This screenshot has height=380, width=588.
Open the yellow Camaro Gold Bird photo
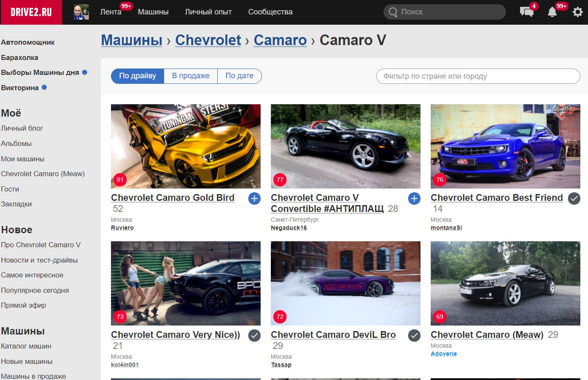[x=186, y=146]
